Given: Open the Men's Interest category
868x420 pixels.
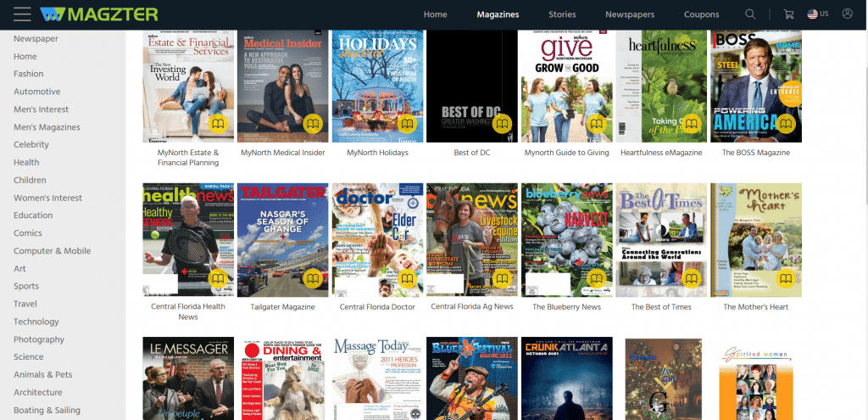Looking at the screenshot, I should coord(42,109).
